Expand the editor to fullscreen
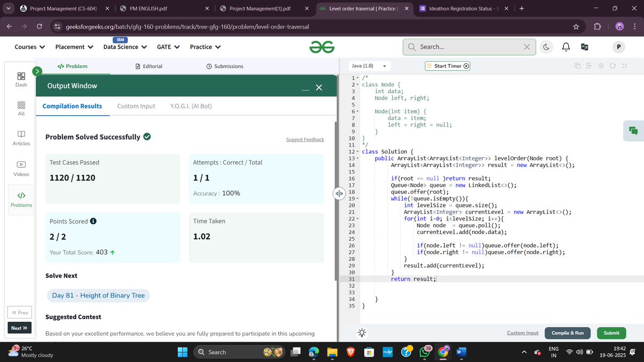The image size is (644, 362). pos(625,66)
